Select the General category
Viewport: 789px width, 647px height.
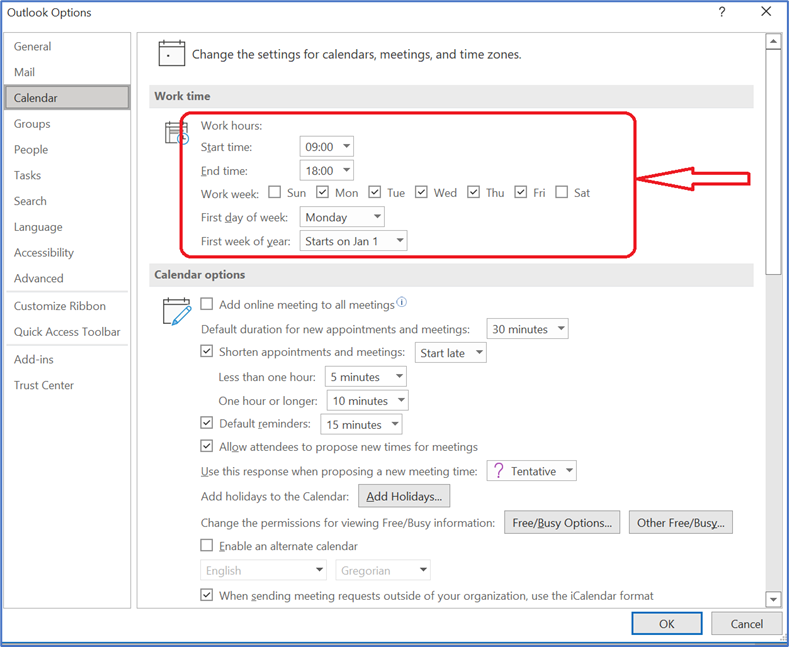[x=67, y=46]
